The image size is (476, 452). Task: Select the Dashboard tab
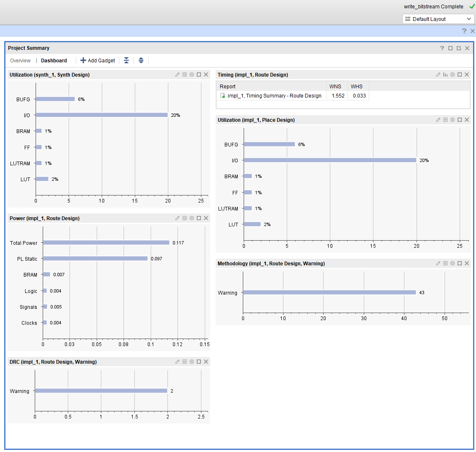pos(54,61)
